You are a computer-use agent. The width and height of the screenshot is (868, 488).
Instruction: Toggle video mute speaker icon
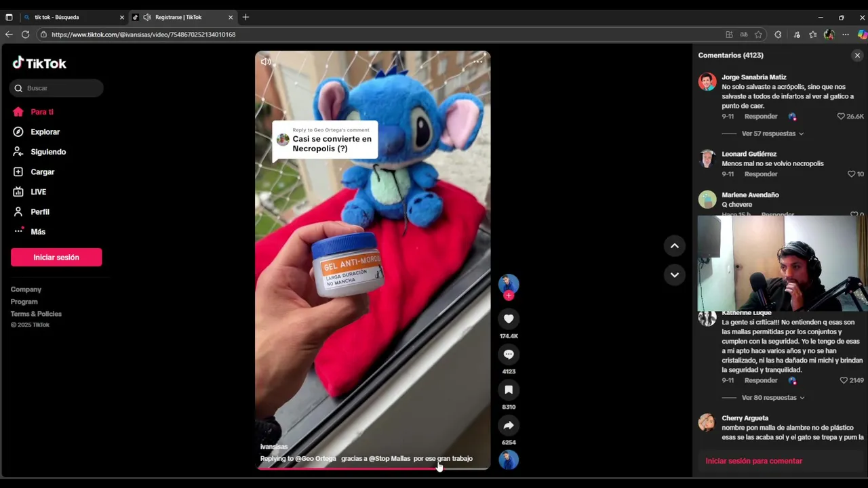click(x=266, y=62)
